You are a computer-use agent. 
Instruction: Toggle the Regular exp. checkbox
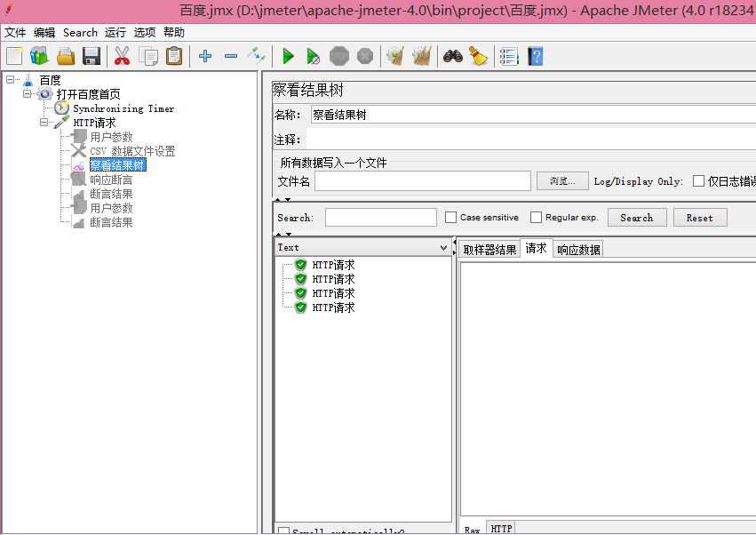coord(536,217)
